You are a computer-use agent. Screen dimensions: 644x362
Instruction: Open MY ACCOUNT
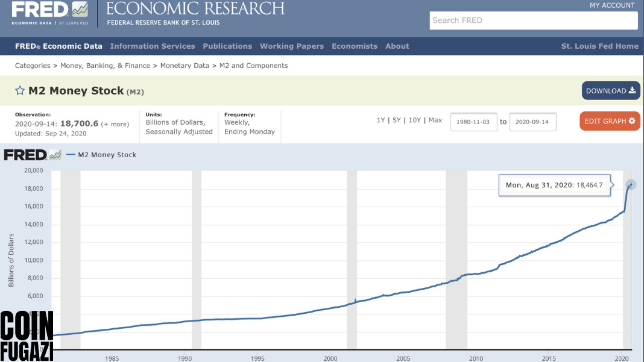coord(612,5)
